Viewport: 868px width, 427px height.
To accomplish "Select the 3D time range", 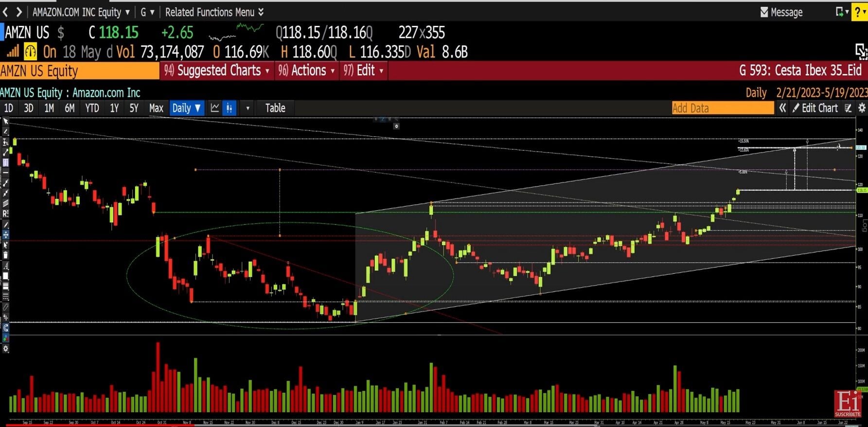I will [x=29, y=108].
